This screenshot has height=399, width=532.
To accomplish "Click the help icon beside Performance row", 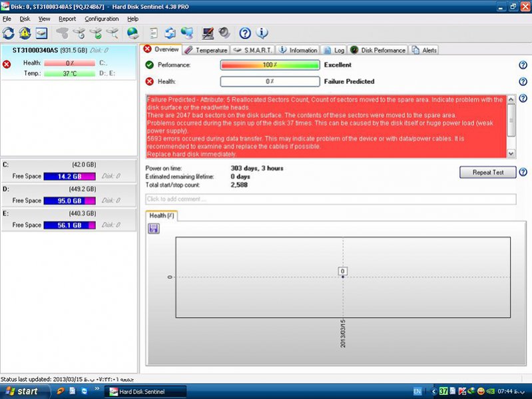I will [523, 65].
